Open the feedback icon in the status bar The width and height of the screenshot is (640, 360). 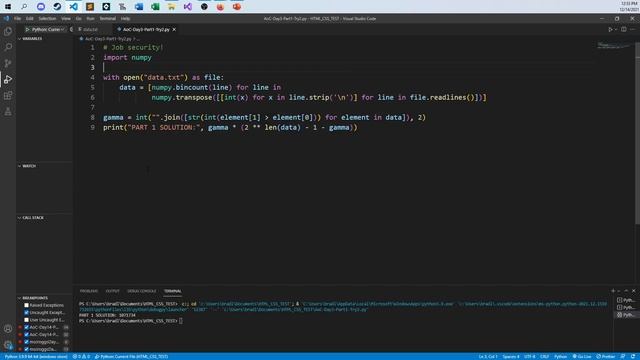pos(623,357)
